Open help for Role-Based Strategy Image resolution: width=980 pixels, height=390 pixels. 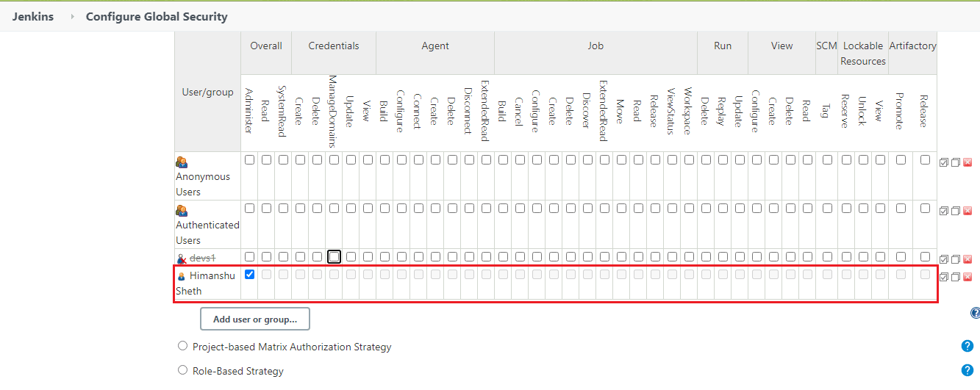click(968, 370)
